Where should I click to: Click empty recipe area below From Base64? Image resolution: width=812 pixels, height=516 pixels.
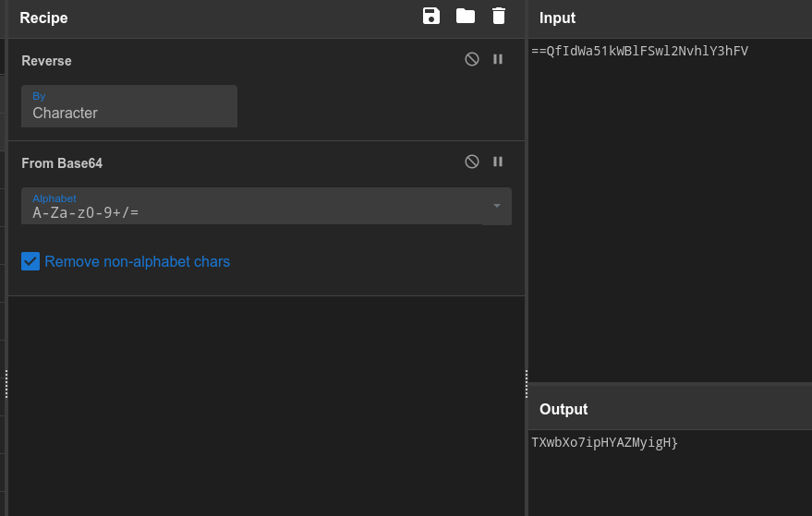point(266,406)
